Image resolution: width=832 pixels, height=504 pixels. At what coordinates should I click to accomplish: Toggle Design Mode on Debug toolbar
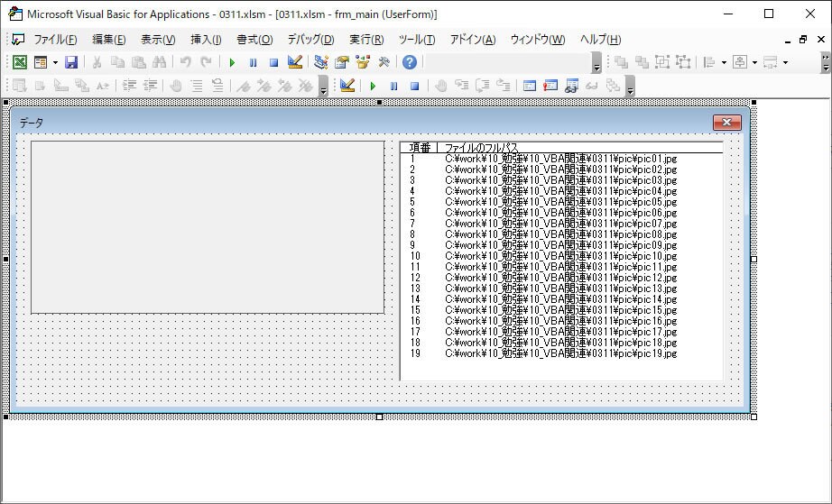coord(347,86)
